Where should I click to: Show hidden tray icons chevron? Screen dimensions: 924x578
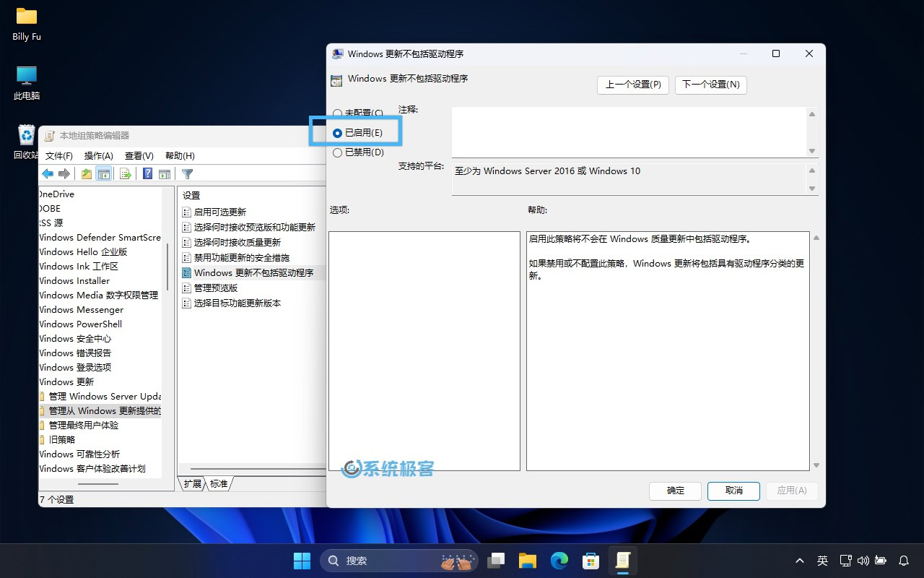click(x=800, y=561)
